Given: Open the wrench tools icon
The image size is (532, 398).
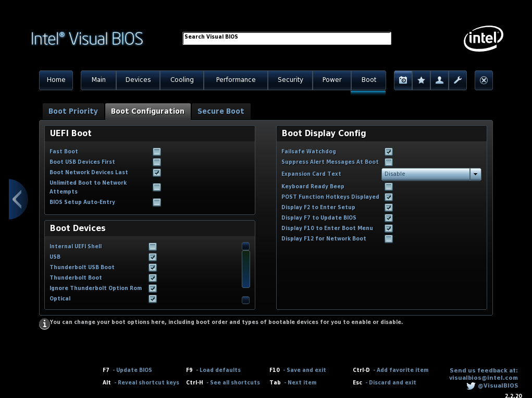Looking at the screenshot, I should point(457,80).
